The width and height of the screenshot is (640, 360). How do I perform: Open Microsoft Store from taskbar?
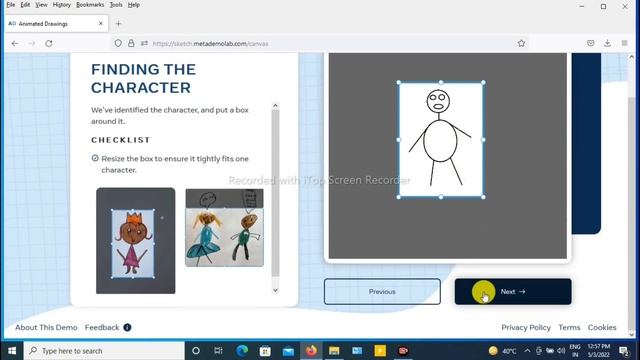265,351
